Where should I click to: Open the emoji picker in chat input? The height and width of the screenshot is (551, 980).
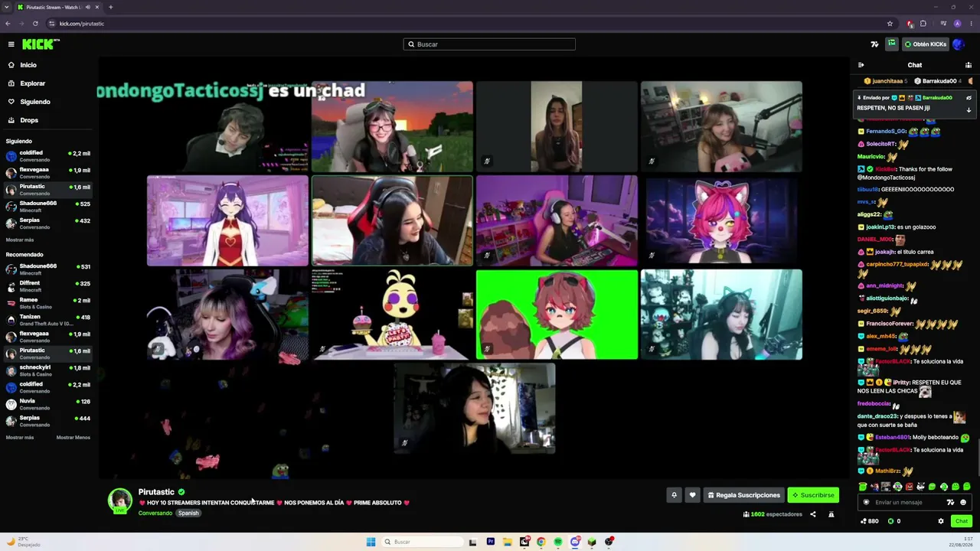[963, 502]
